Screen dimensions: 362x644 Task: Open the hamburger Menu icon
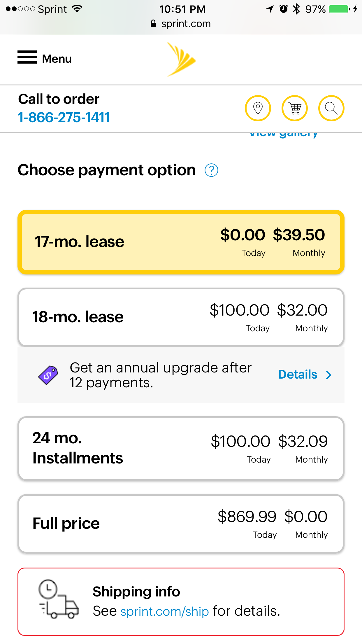click(x=27, y=57)
